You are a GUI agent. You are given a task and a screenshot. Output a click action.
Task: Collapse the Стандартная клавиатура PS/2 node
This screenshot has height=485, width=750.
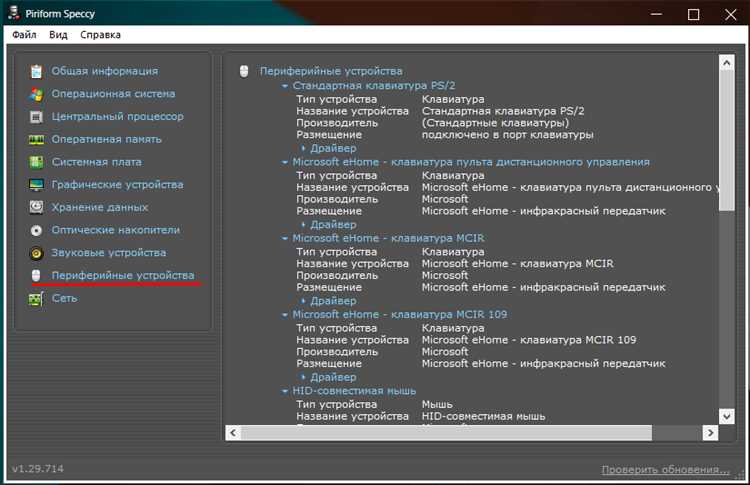pyautogui.click(x=285, y=86)
